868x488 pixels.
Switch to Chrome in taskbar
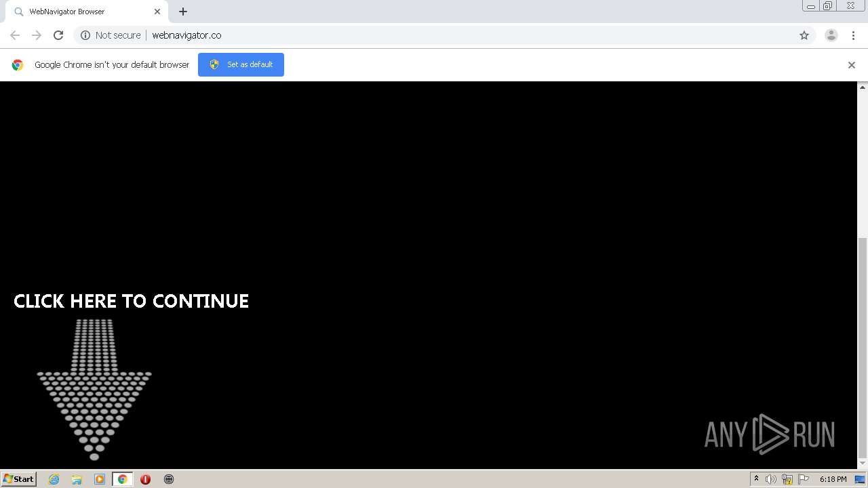point(123,479)
